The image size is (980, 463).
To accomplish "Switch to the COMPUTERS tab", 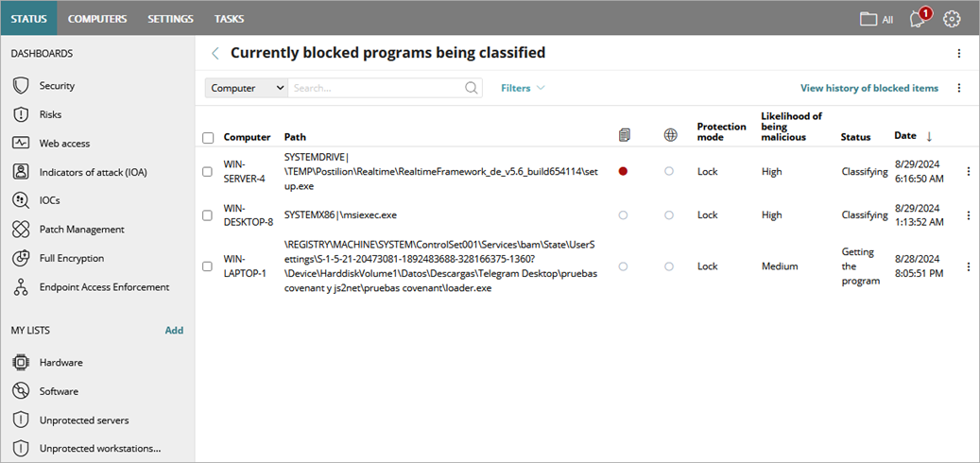I will 97,19.
